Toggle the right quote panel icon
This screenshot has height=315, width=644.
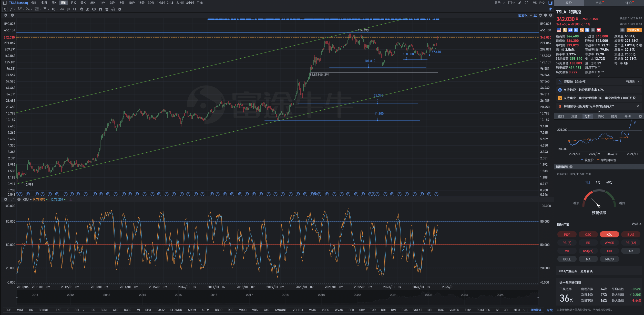550,3
